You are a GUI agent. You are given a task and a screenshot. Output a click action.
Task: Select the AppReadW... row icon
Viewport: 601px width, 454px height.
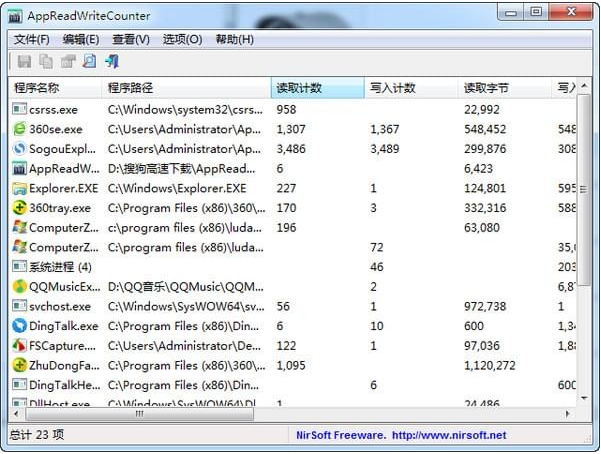pos(19,168)
